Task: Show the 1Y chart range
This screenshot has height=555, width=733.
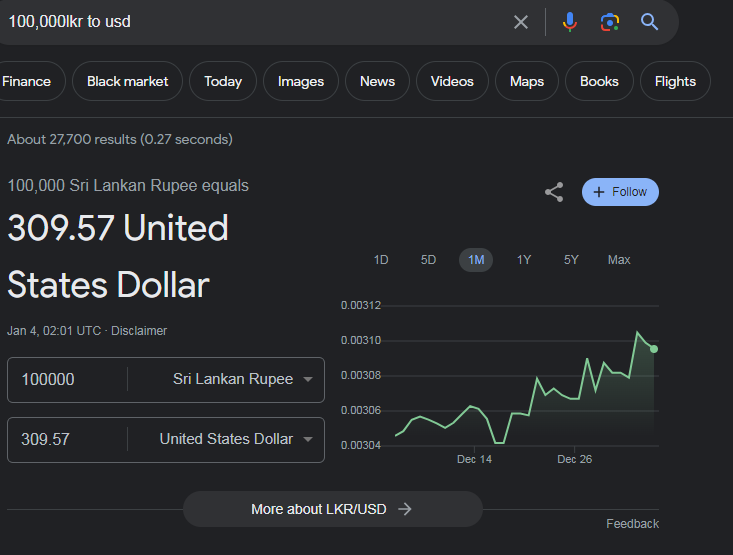Action: pos(524,260)
